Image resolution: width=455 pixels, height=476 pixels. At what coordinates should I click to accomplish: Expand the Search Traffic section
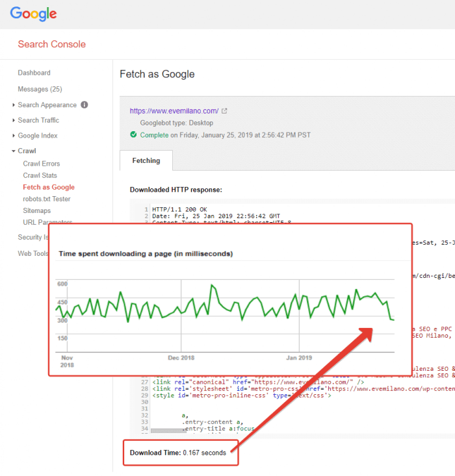click(38, 120)
